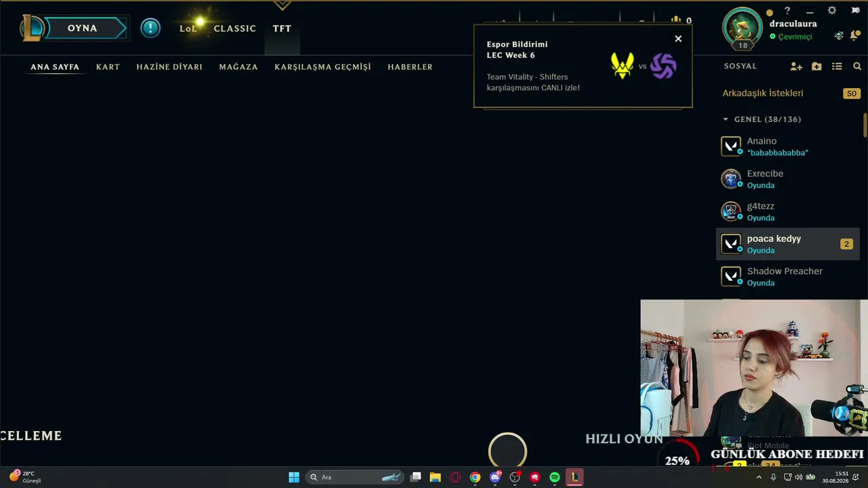Viewport: 868px width, 488px height.
Task: Click the taskbar Ara search box
Action: (353, 477)
